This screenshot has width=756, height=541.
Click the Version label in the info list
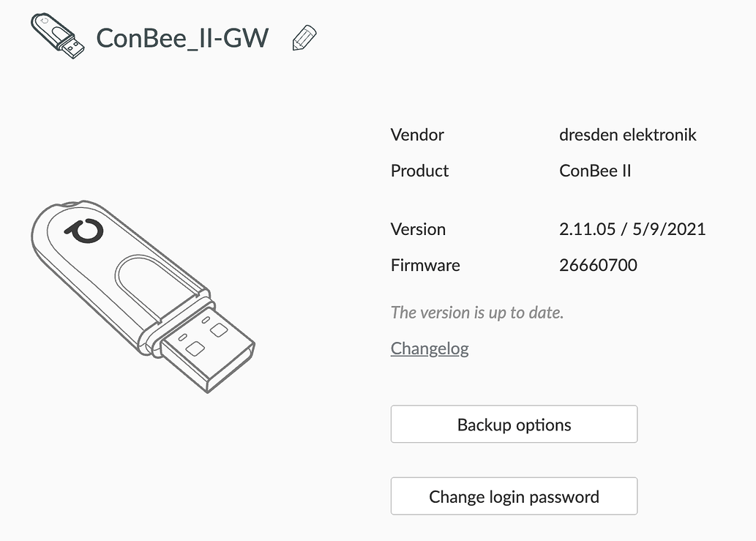click(x=418, y=229)
